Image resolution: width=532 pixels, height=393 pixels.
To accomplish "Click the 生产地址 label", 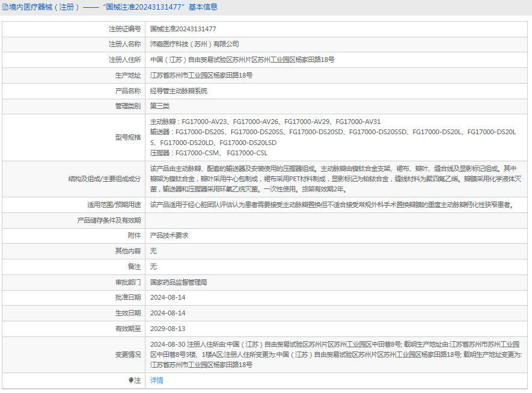I will pyautogui.click(x=128, y=75).
